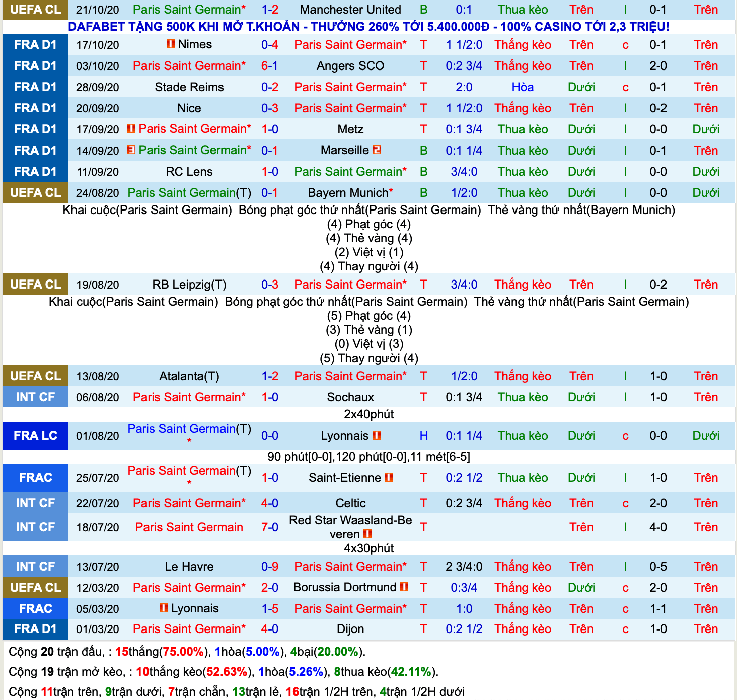The image size is (737, 700).
Task: Click '2x40phút' note under Sochaux match
Action: pyautogui.click(x=368, y=414)
